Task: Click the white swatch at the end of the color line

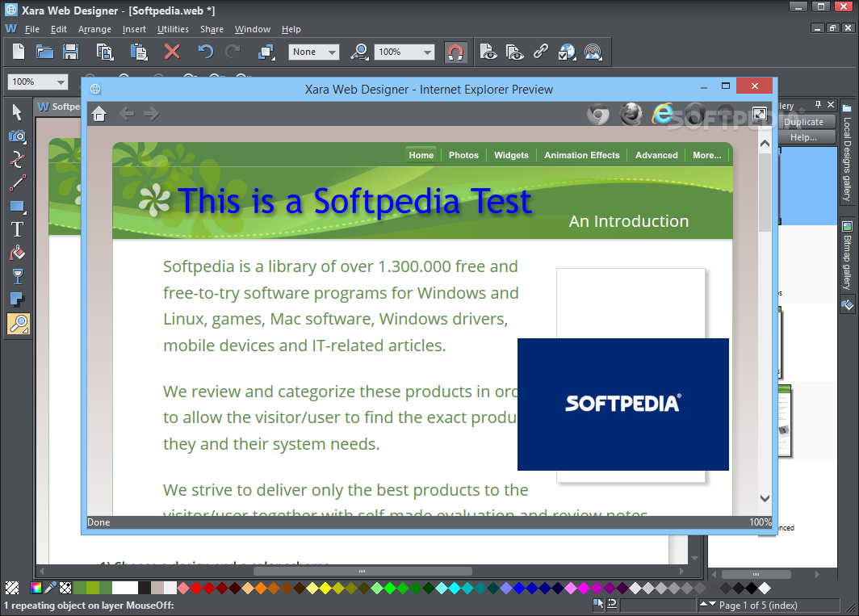Action: (765, 588)
